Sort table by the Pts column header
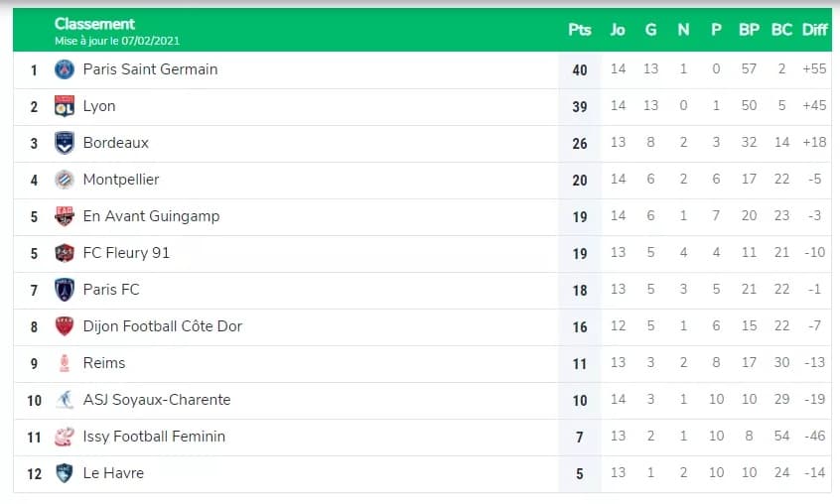Image resolution: width=840 pixels, height=504 pixels. pos(580,30)
